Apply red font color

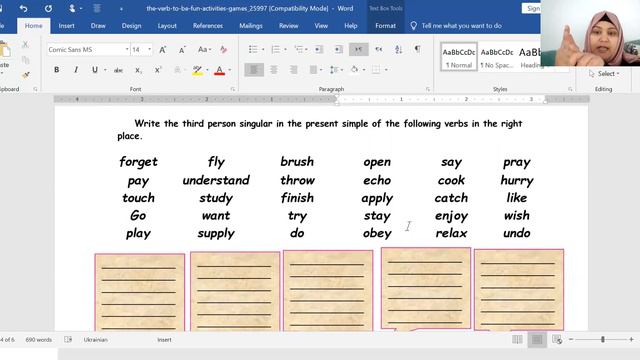click(220, 70)
